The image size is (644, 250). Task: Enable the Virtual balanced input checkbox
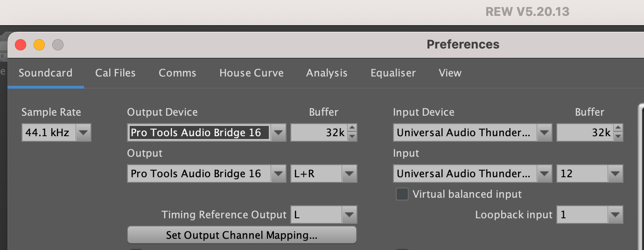click(x=402, y=194)
